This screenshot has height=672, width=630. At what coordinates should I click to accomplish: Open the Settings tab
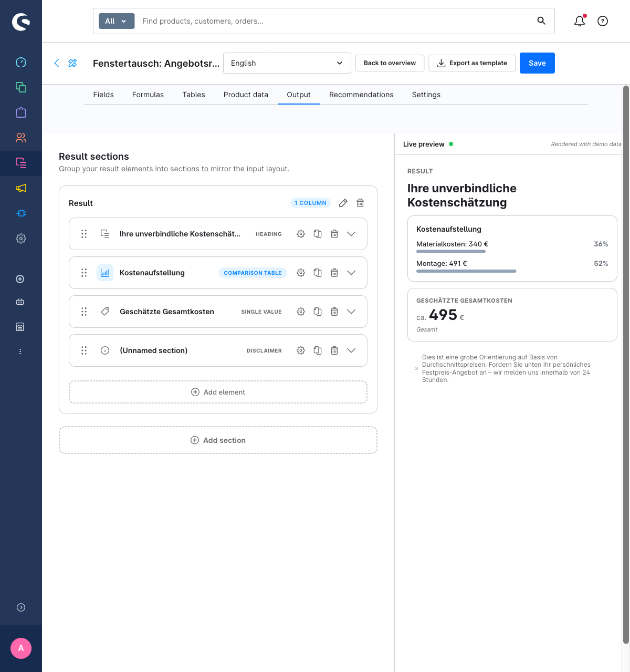(x=426, y=95)
